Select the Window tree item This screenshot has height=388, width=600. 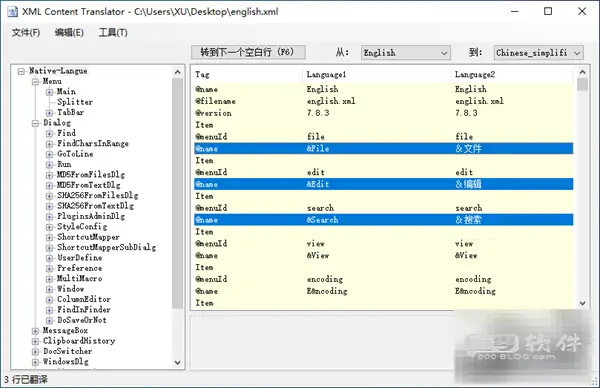click(x=70, y=289)
